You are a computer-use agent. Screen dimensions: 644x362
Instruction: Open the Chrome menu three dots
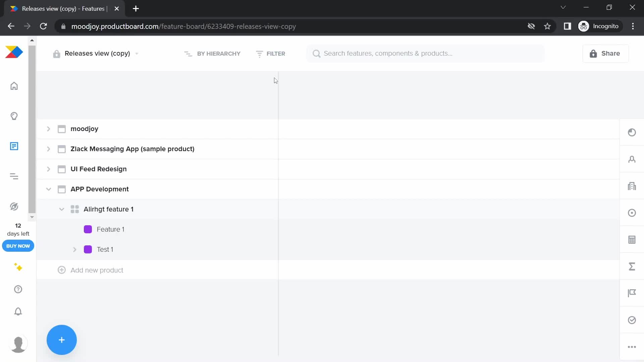[x=633, y=26]
